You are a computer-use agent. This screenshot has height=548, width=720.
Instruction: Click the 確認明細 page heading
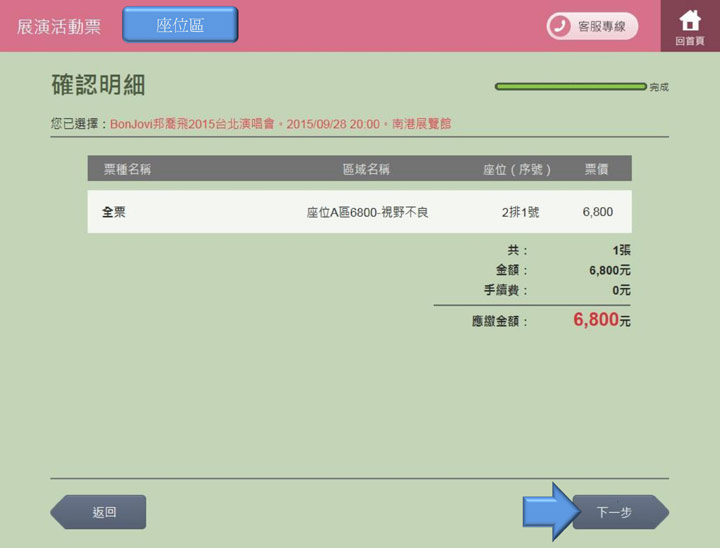pyautogui.click(x=98, y=85)
